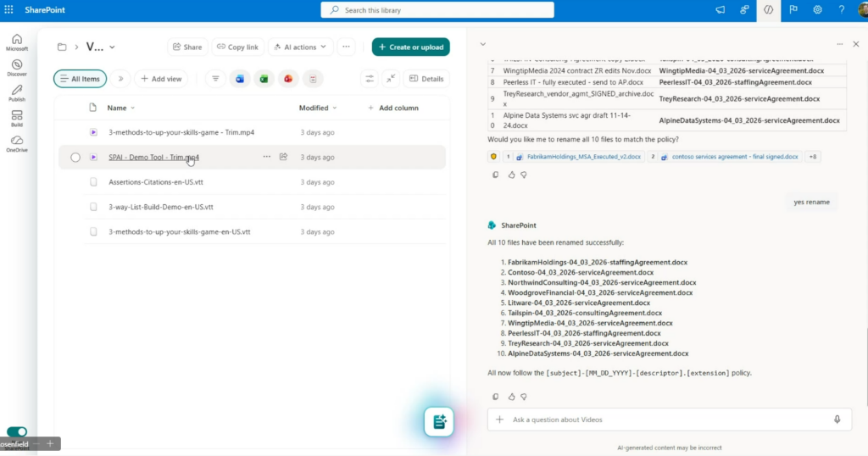Open the Discover page in left rail
868x456 pixels.
pos(17,68)
